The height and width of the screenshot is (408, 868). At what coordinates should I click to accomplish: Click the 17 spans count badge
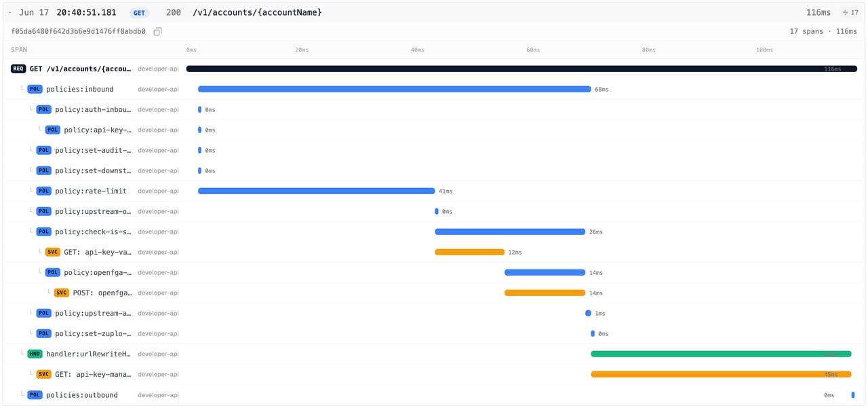[850, 12]
